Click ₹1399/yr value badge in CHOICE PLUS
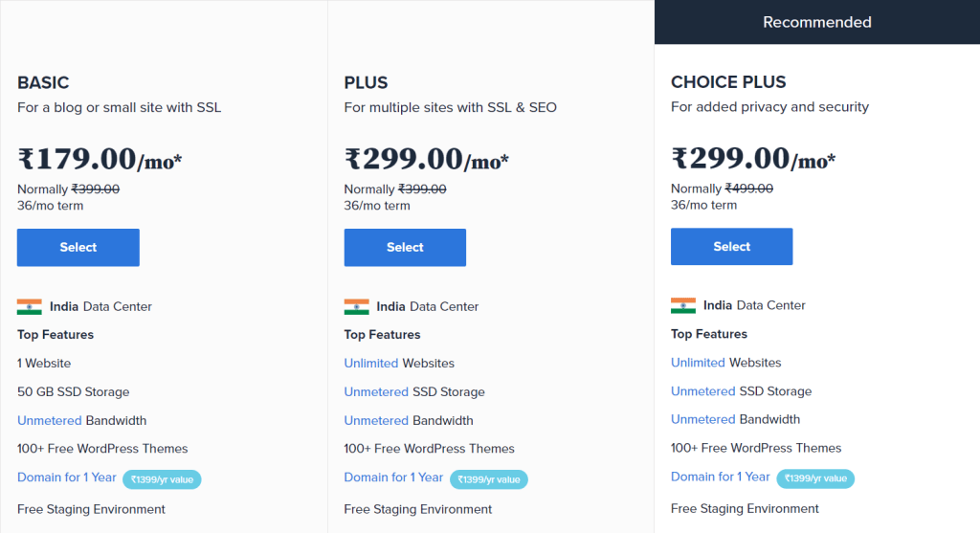This screenshot has width=980, height=533. pos(815,478)
